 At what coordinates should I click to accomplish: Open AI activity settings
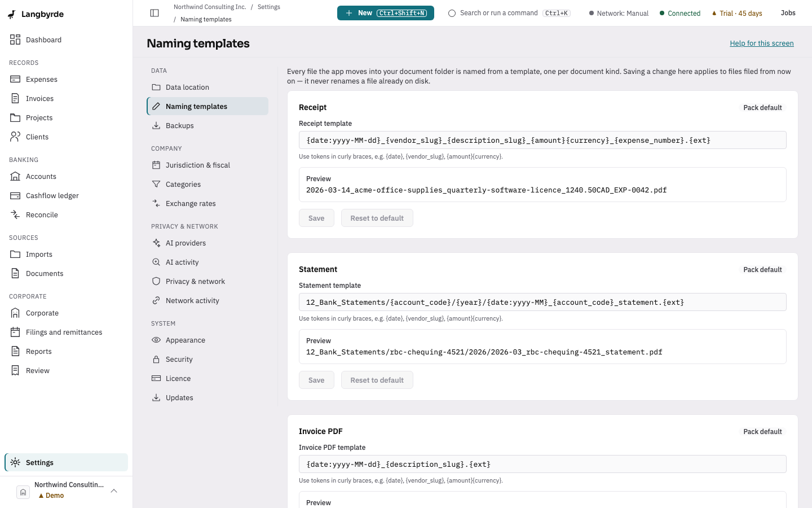tap(208, 262)
